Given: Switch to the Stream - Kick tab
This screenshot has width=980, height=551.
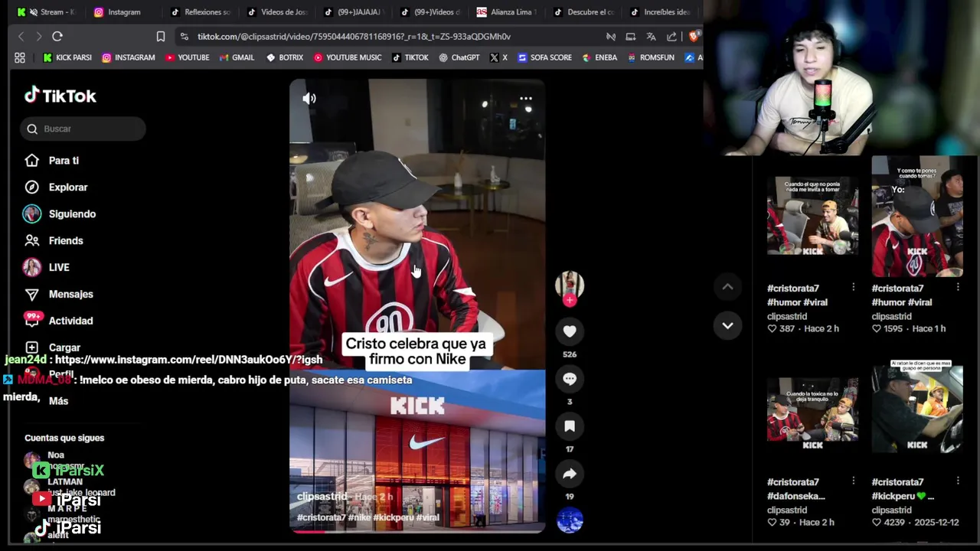Looking at the screenshot, I should pyautogui.click(x=47, y=11).
